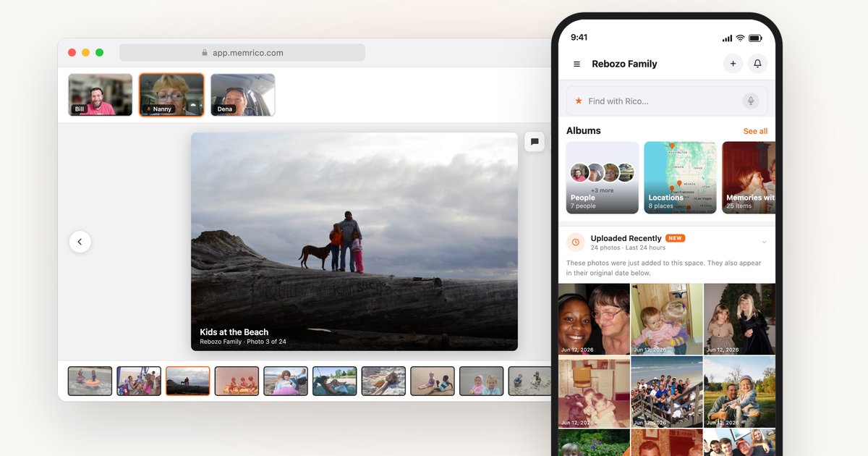Select Nanny's video tile
The width and height of the screenshot is (868, 456).
(171, 95)
